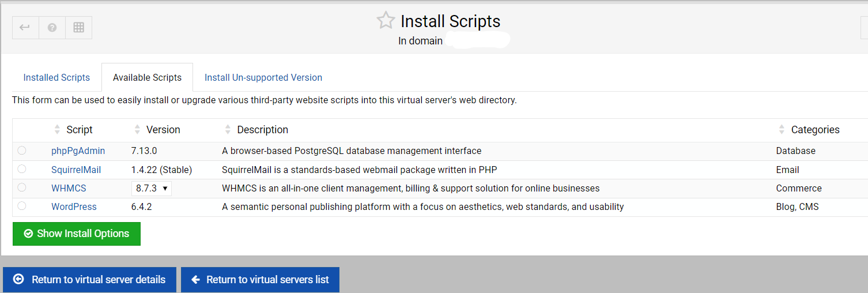868x293 pixels.
Task: Click SquirrelMail version 1.4.22 (Stable)
Action: [x=161, y=170]
